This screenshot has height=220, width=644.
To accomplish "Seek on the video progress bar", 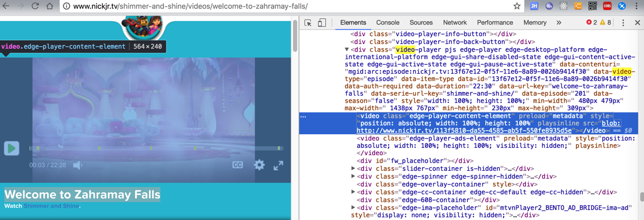I will point(156,148).
